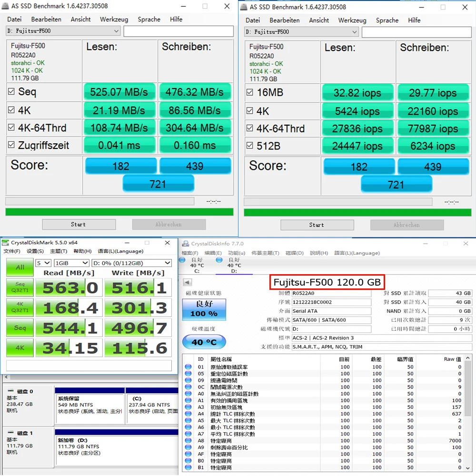Screen dimensions: 476x476
Task: Open test size dropdown showing 1GiB
Action: pyautogui.click(x=71, y=263)
